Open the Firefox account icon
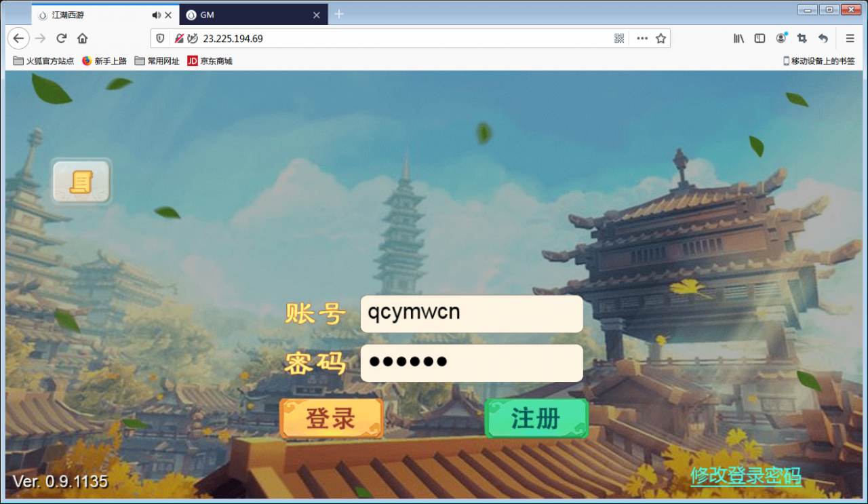 click(781, 39)
